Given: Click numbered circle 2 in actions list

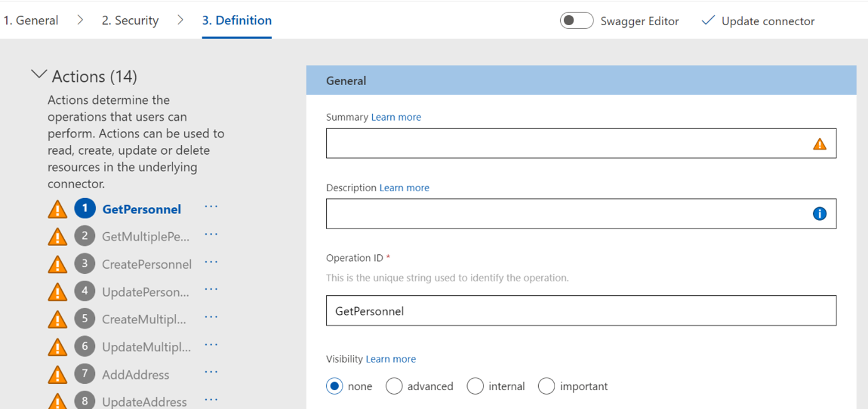Looking at the screenshot, I should point(85,236).
